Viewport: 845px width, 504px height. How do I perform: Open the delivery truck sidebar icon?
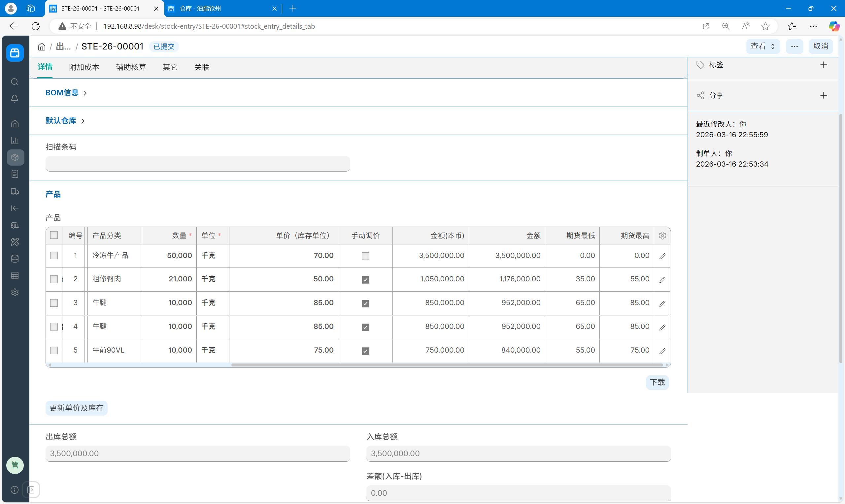coord(15,191)
